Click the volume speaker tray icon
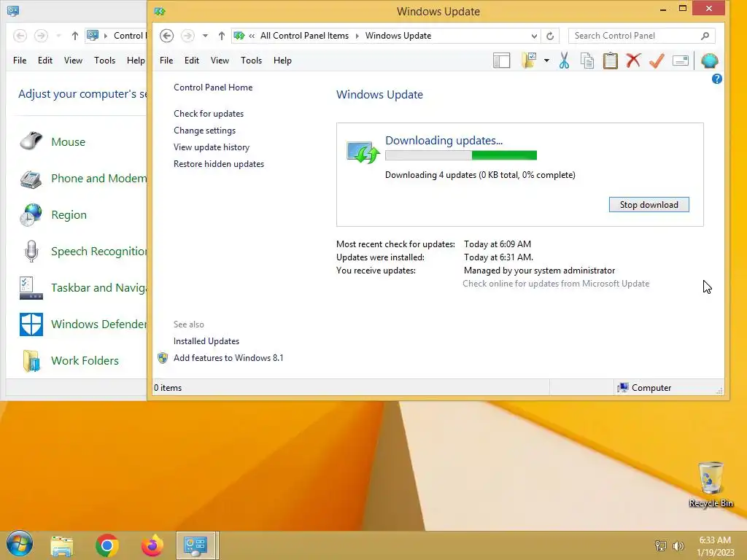 (678, 546)
